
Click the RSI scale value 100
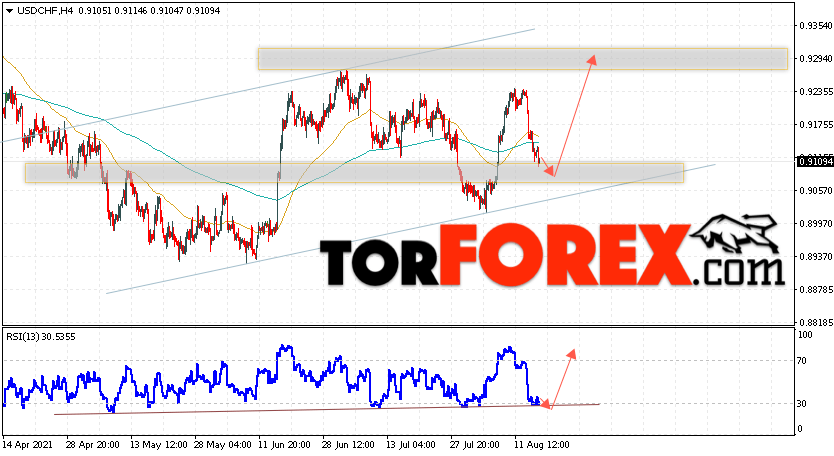(x=805, y=335)
